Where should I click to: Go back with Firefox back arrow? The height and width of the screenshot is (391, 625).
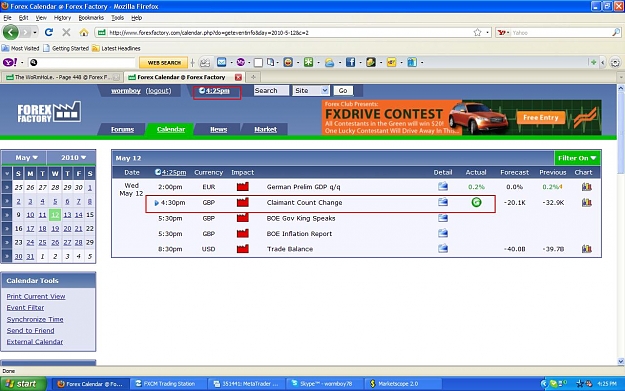pyautogui.click(x=10, y=32)
